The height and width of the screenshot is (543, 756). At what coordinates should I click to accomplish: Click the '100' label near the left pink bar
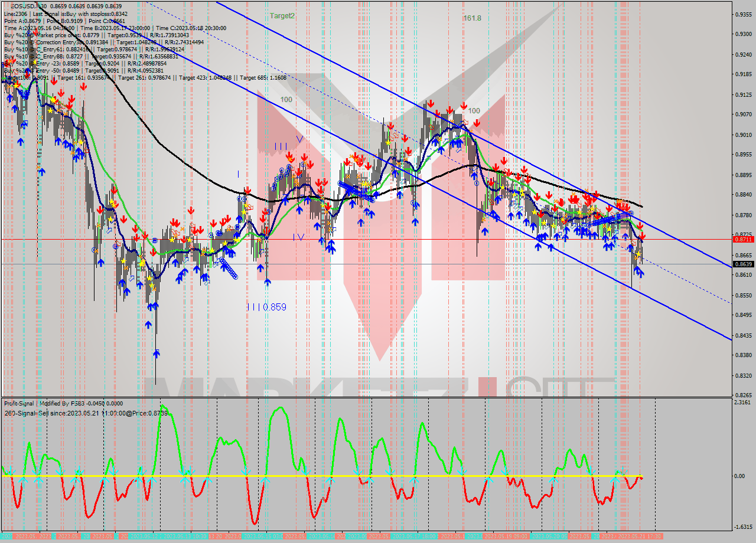point(286,100)
